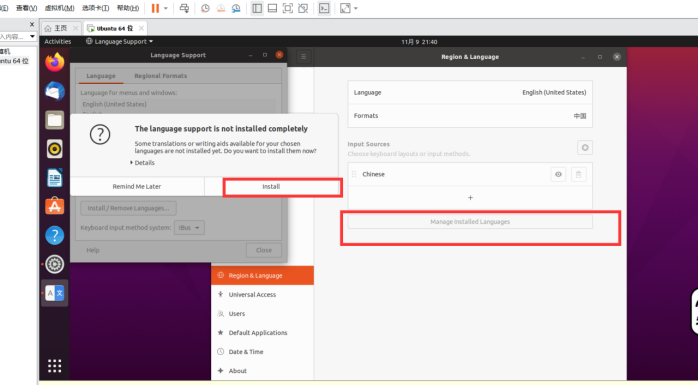Take a snapshot with the clock snapshot icon
Screen dimensions: 699x386
point(205,8)
